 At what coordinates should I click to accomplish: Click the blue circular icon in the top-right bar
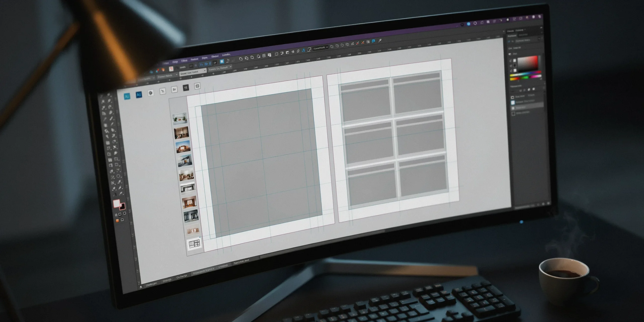(x=468, y=24)
